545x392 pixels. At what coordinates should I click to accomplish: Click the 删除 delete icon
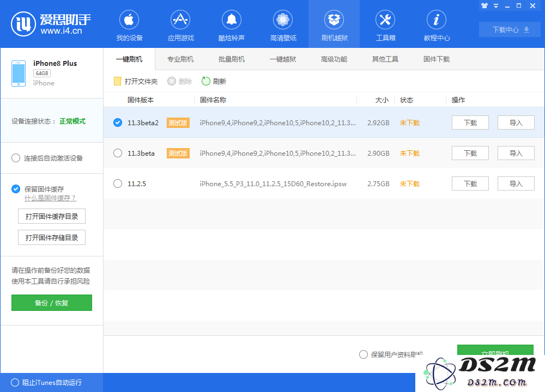pos(172,81)
